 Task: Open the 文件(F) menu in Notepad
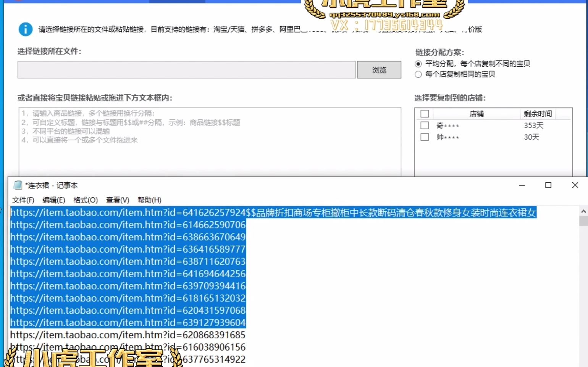[x=23, y=200]
